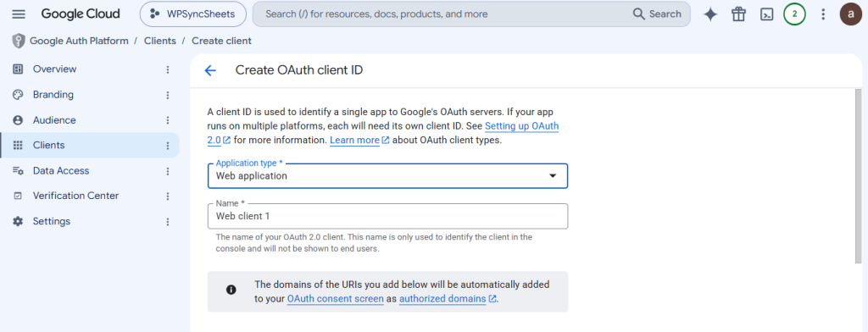Open the OAuth consent screen link
The image size is (868, 332).
335,299
